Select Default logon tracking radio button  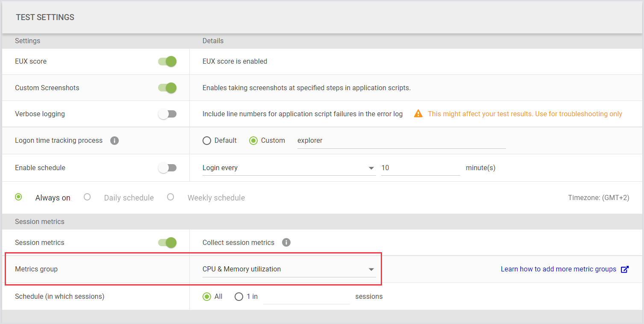point(207,141)
